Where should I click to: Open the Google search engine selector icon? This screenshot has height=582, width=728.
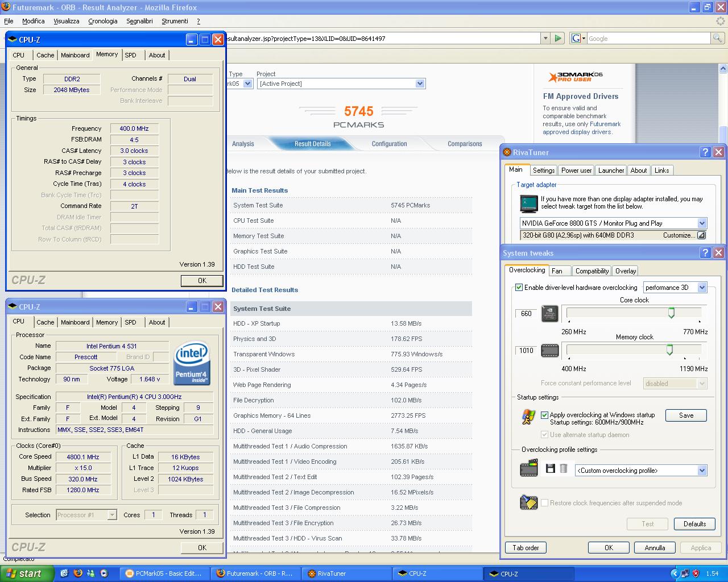tap(578, 38)
